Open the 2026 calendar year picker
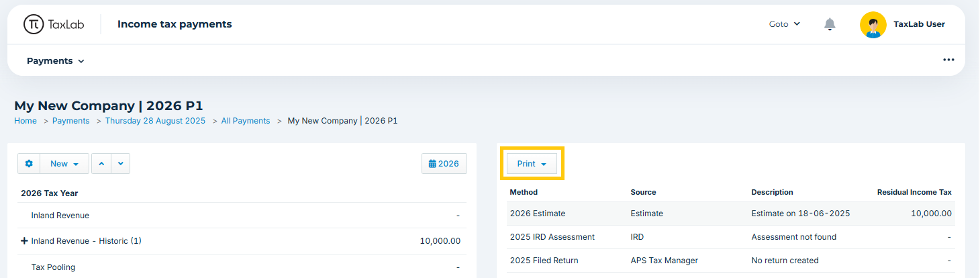 pos(444,164)
